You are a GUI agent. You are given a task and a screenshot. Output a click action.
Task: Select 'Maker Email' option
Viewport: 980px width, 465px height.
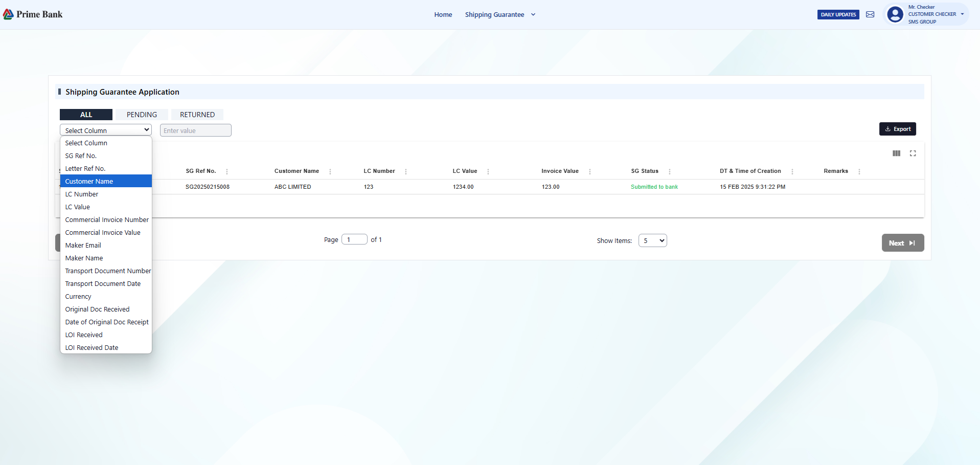point(106,246)
